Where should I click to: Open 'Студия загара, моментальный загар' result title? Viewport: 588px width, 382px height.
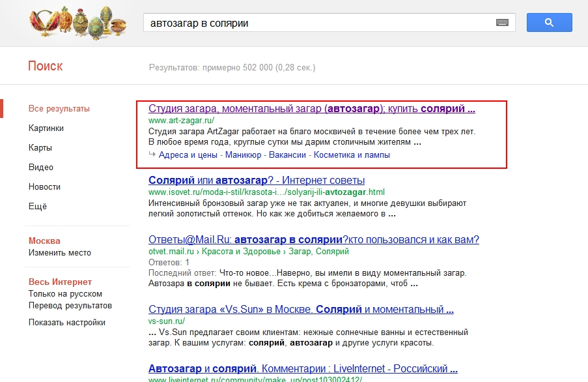[312, 109]
